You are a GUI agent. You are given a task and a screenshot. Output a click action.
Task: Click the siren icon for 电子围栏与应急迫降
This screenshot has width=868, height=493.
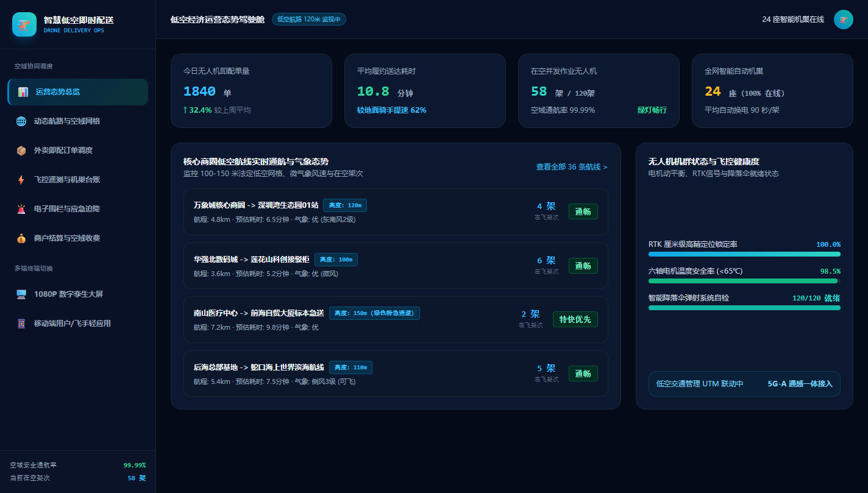(x=21, y=209)
